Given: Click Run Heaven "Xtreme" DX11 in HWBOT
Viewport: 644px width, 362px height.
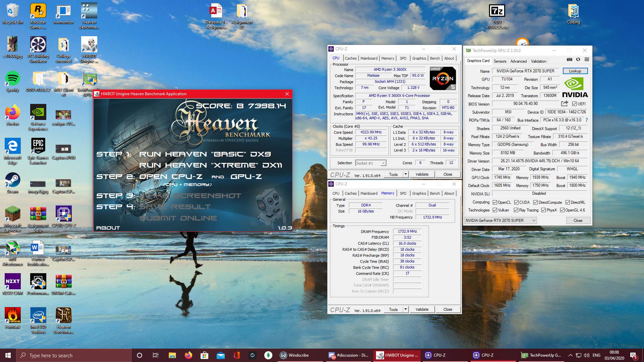Looking at the screenshot, I should point(211,165).
